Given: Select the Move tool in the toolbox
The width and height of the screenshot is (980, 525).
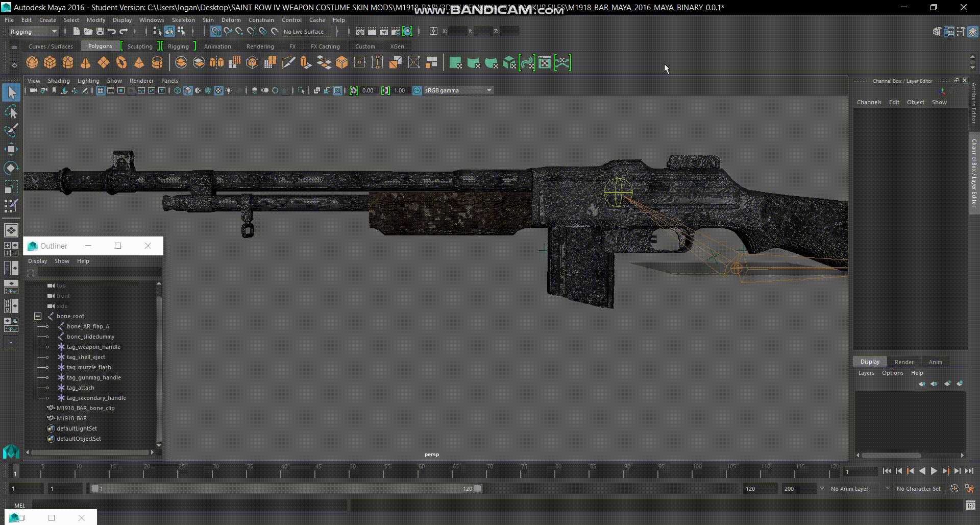Looking at the screenshot, I should pos(11,149).
